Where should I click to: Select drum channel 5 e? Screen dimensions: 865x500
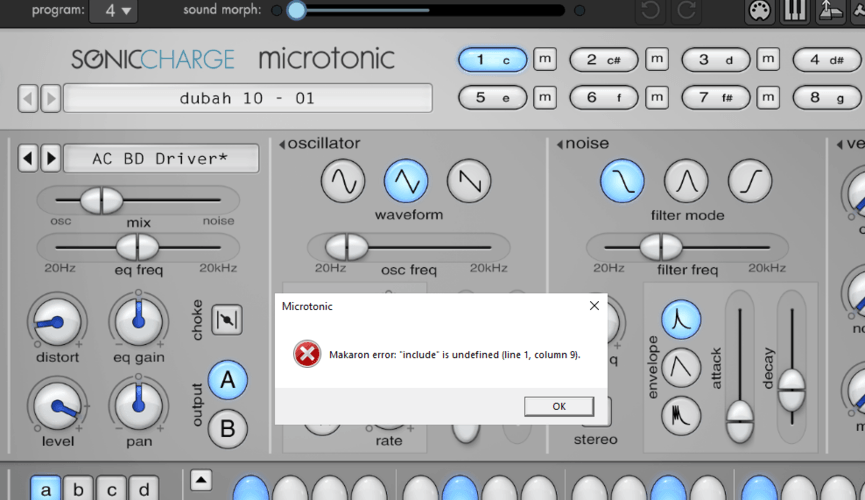pos(493,98)
